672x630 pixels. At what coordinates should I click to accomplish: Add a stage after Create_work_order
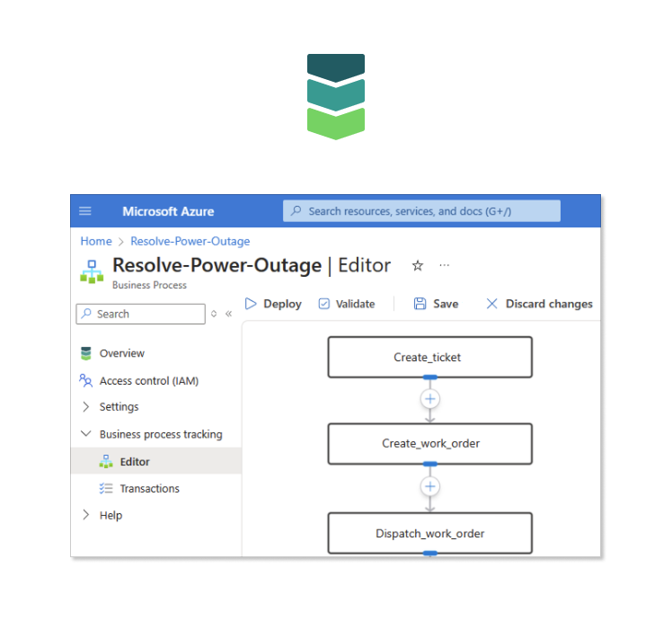pyautogui.click(x=429, y=486)
